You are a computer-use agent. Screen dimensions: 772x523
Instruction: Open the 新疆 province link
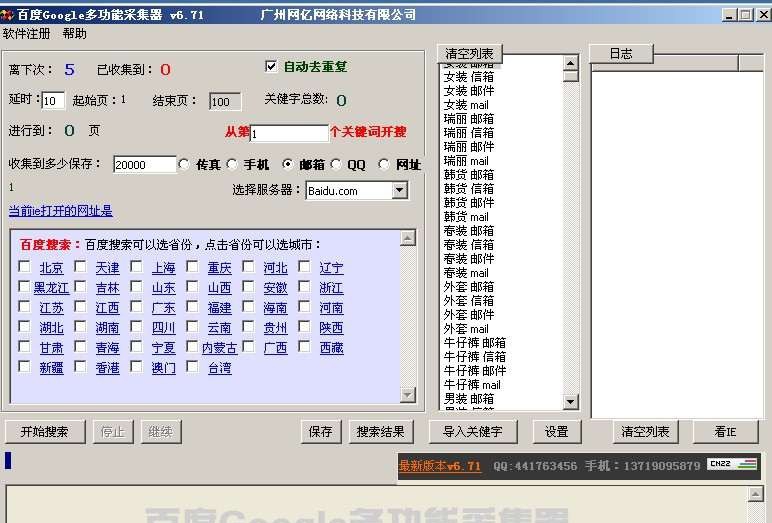click(x=51, y=368)
